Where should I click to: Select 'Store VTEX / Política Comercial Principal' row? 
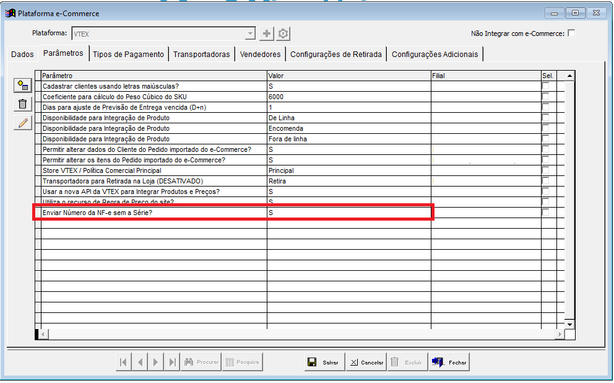pyautogui.click(x=299, y=171)
